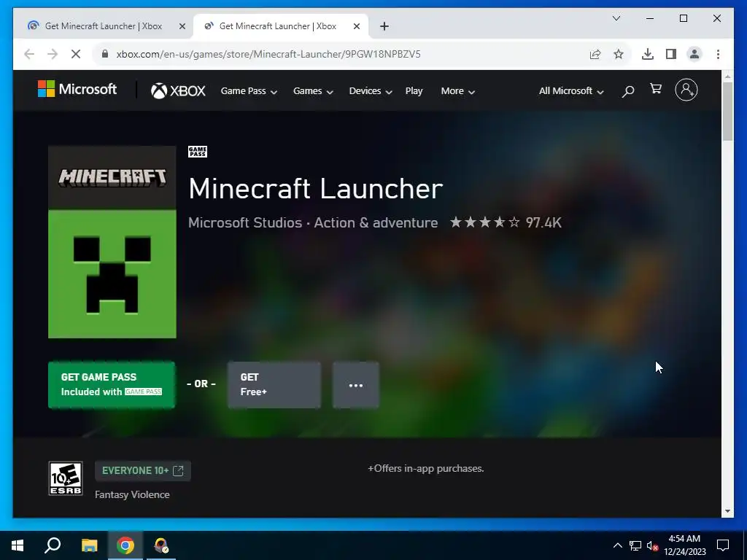Viewport: 747px width, 560px height.
Task: Click Action & adventure genre text
Action: (x=376, y=222)
